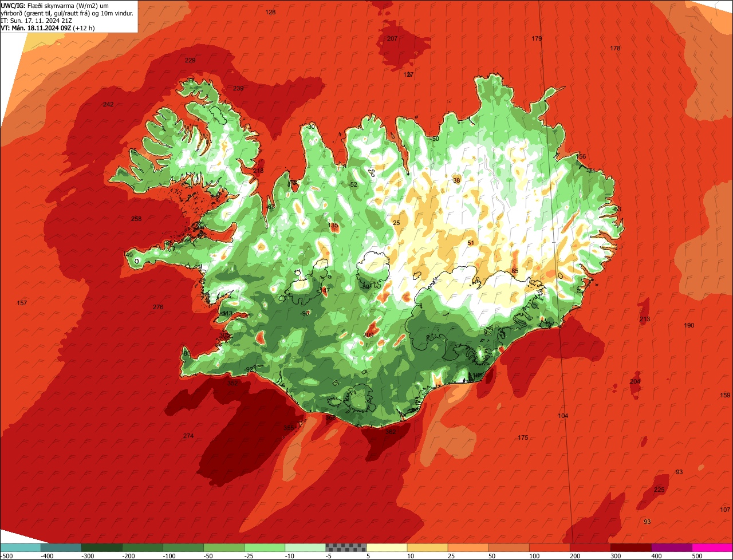
Task: Click the inland value 51 on Iceland
Action: (x=471, y=243)
